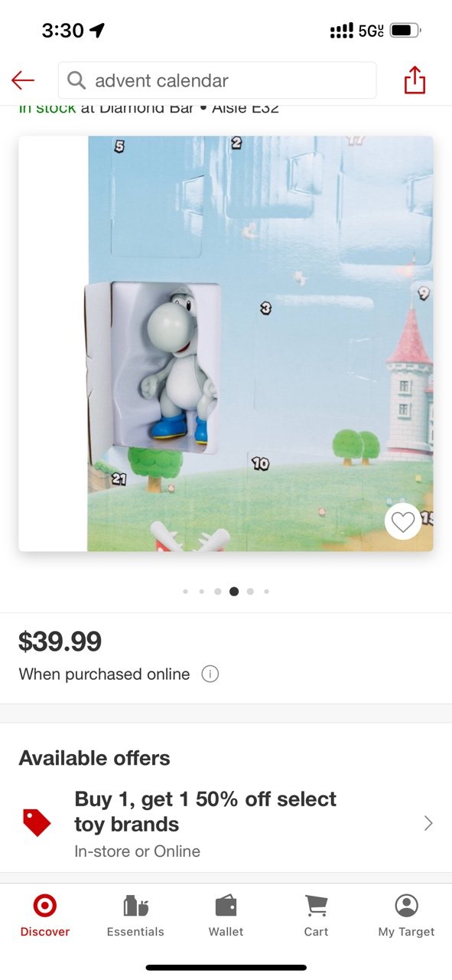Image resolution: width=452 pixels, height=980 pixels.
Task: Tap the search magnifier icon
Action: pos(76,80)
